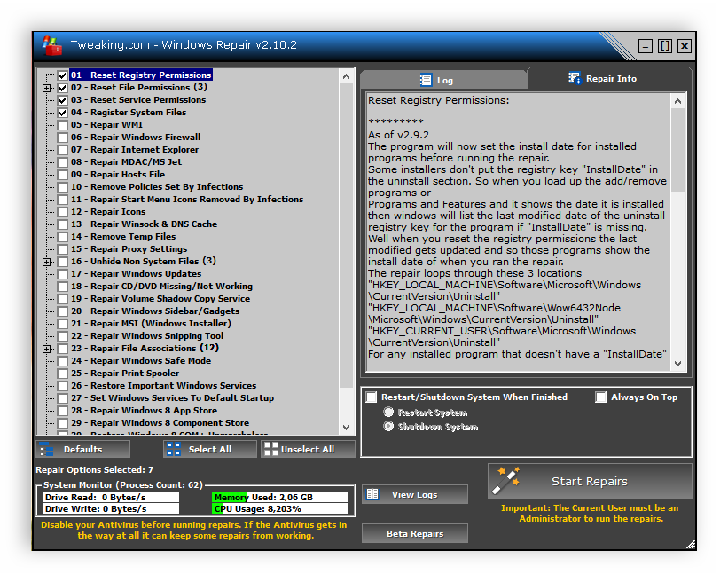This screenshot has width=728, height=582.
Task: Select the Shutdown System radio button
Action: [388, 426]
